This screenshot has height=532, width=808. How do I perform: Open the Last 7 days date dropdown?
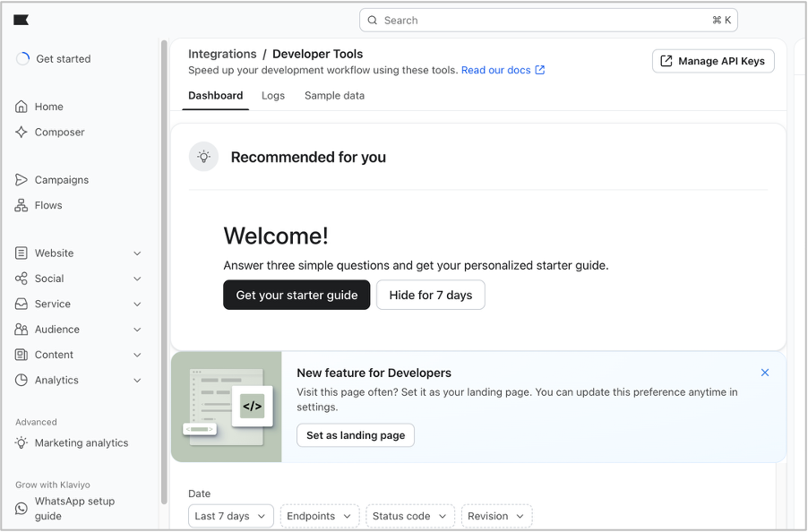click(231, 516)
